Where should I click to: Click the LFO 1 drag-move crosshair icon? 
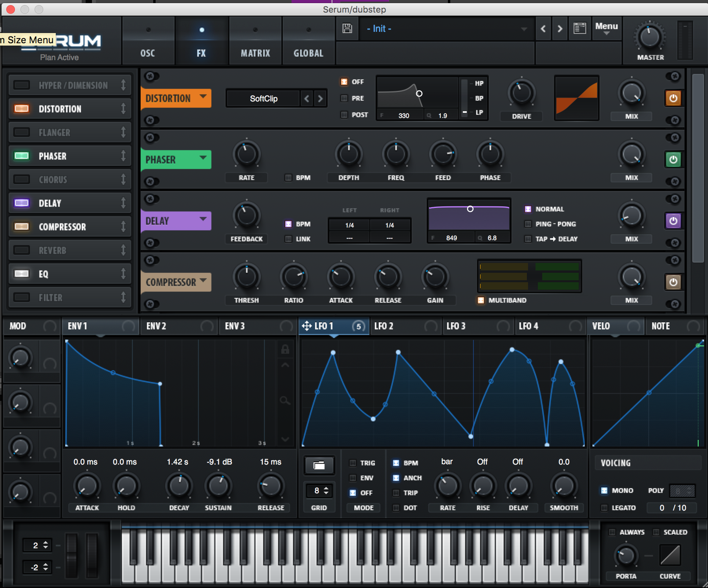pos(306,326)
